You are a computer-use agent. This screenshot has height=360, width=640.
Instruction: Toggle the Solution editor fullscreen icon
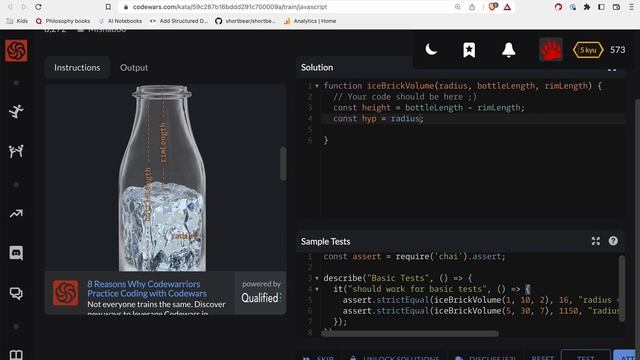pos(612,70)
